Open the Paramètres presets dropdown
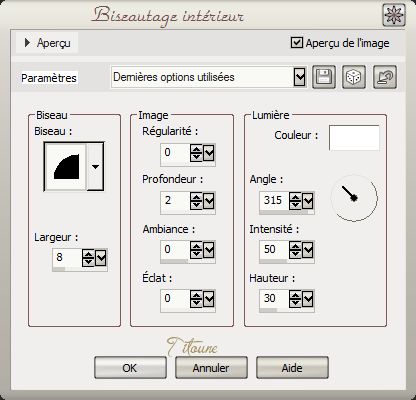416x400 pixels. (x=300, y=77)
